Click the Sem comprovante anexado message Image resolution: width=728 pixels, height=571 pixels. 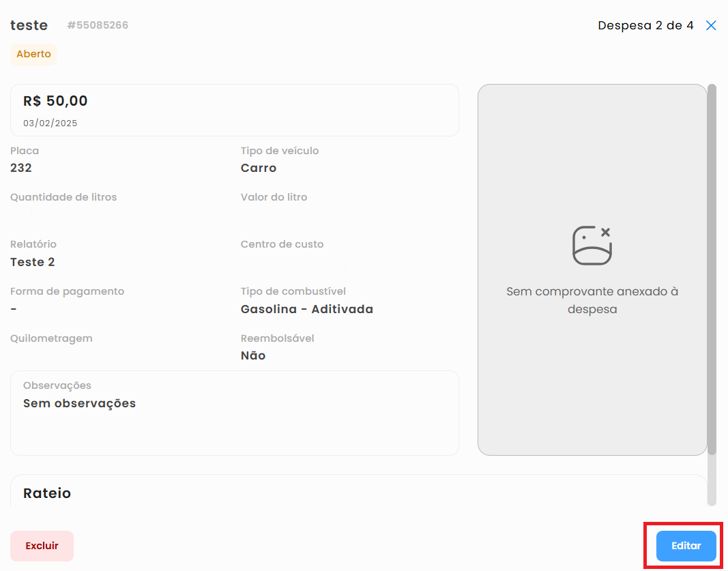coord(592,300)
